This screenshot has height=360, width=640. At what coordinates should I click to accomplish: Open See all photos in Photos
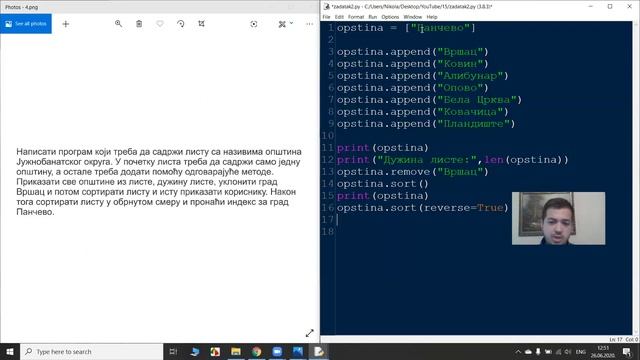pyautogui.click(x=26, y=24)
